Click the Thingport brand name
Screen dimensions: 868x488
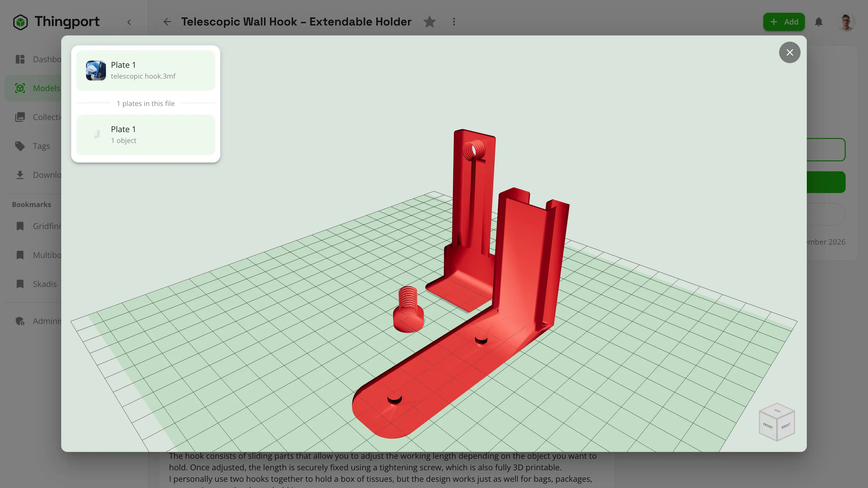point(67,21)
